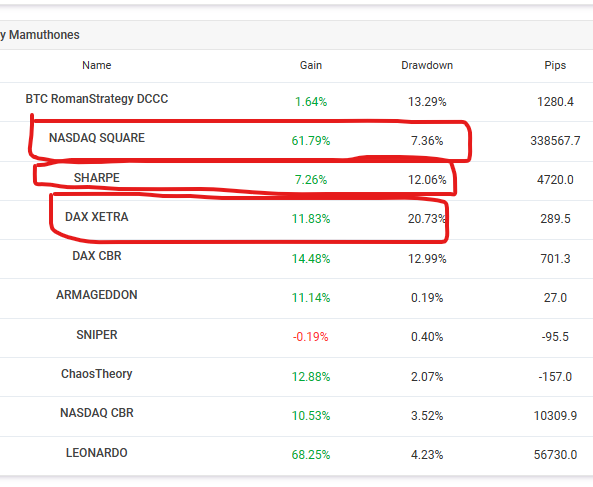Click the Gain column header
This screenshot has width=593, height=487.
(x=311, y=65)
